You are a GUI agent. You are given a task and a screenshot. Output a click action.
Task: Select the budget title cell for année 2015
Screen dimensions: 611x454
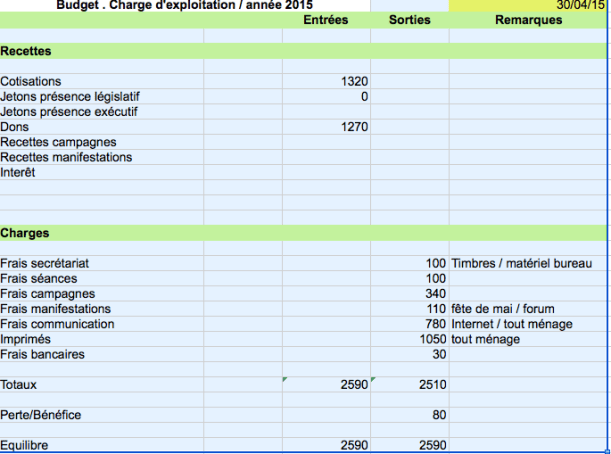(185, 5)
